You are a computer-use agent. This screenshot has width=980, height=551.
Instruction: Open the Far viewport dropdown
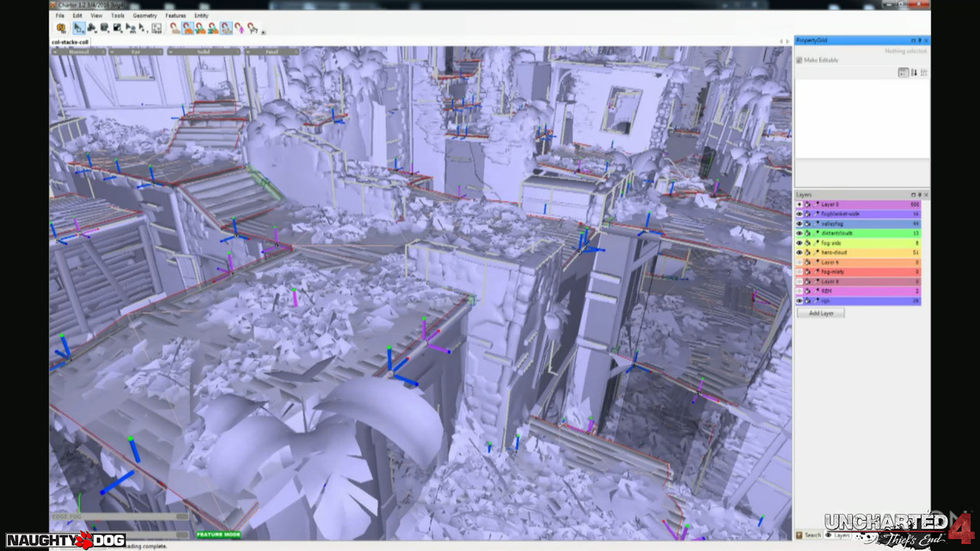coord(136,52)
